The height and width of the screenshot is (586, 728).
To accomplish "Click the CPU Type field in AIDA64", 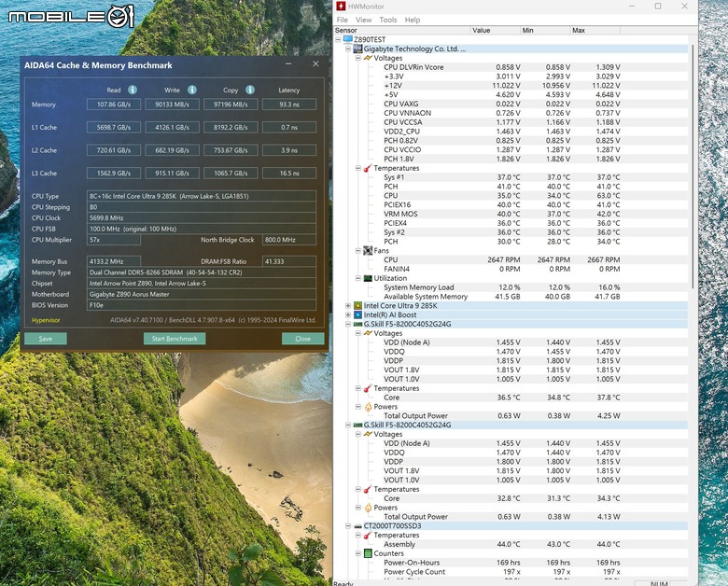I will (202, 196).
